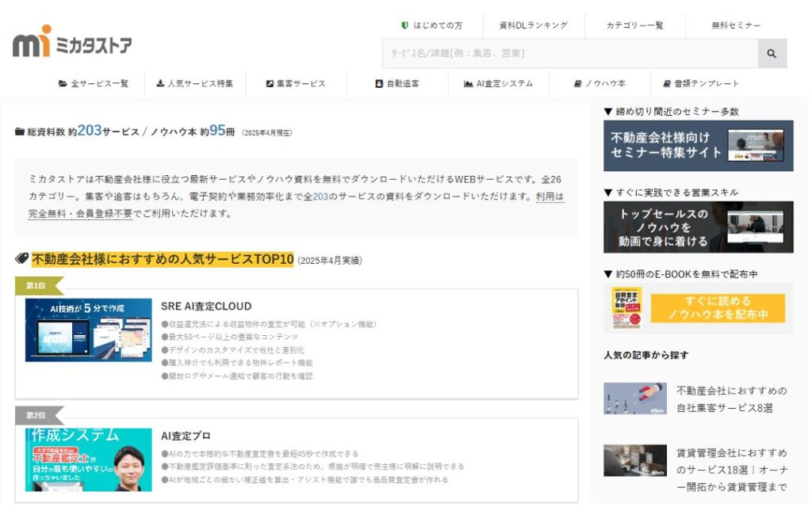This screenshot has height=511, width=812.
Task: Open 資料DLランキング page
Action: click(534, 25)
